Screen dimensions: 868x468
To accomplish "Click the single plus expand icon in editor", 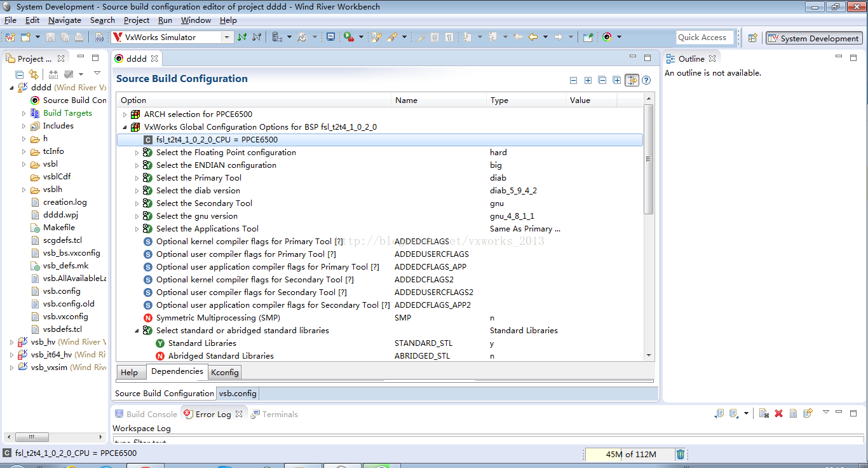I will (x=588, y=80).
